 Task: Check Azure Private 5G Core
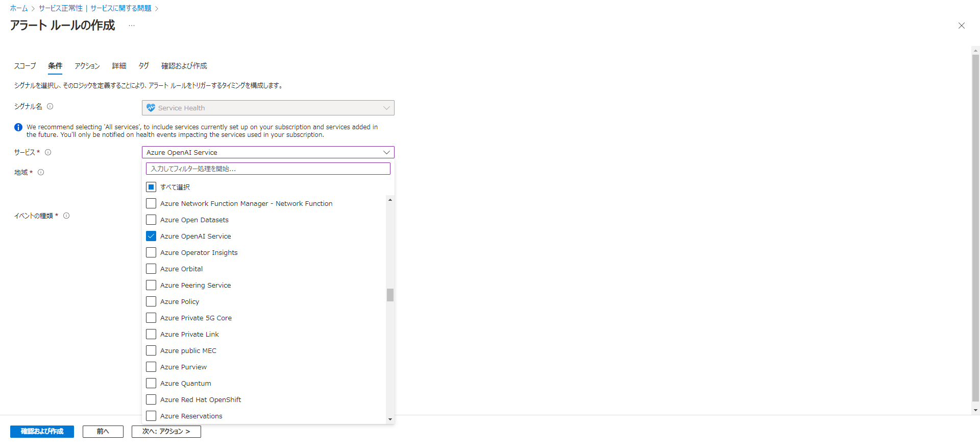coord(151,318)
